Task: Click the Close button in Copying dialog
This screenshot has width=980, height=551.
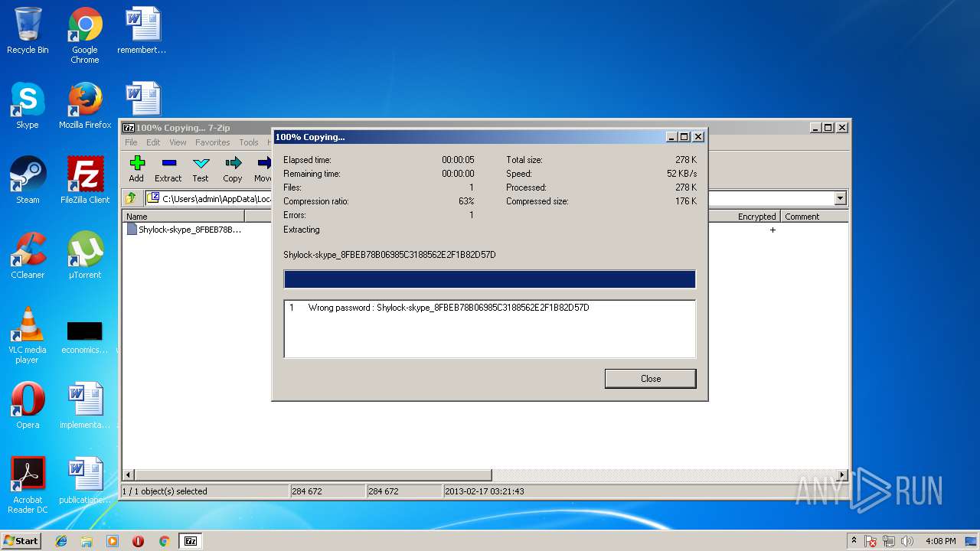Action: point(651,379)
